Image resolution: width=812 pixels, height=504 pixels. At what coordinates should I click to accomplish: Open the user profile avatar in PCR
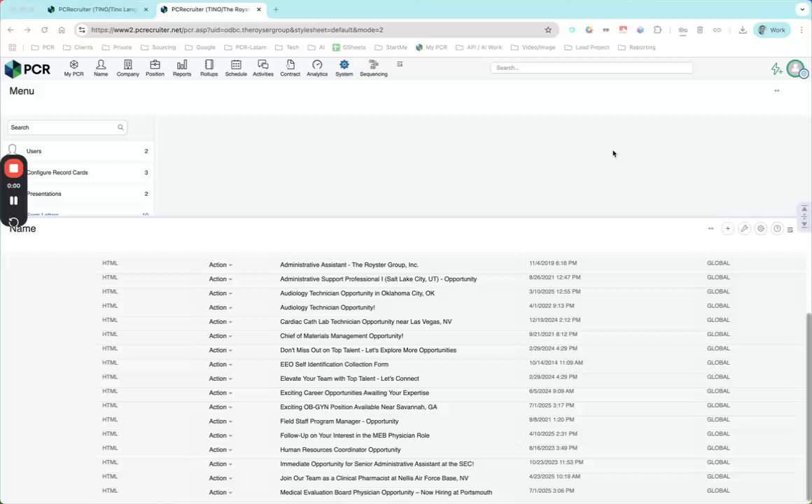[795, 69]
